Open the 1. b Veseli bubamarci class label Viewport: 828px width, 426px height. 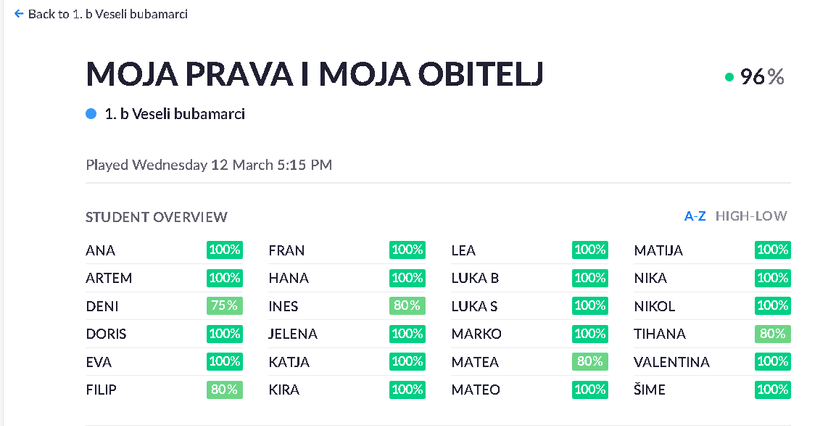tap(175, 114)
